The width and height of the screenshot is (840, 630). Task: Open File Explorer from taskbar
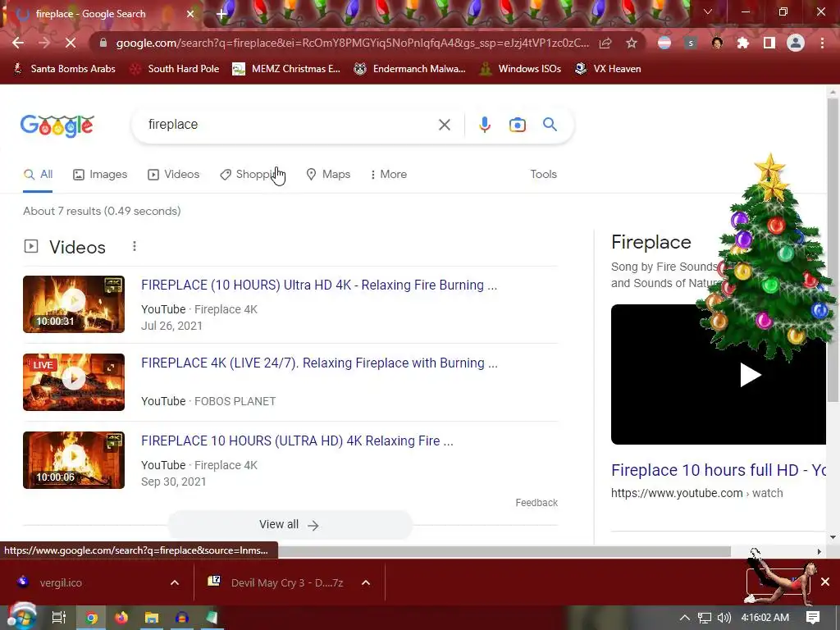(152, 618)
